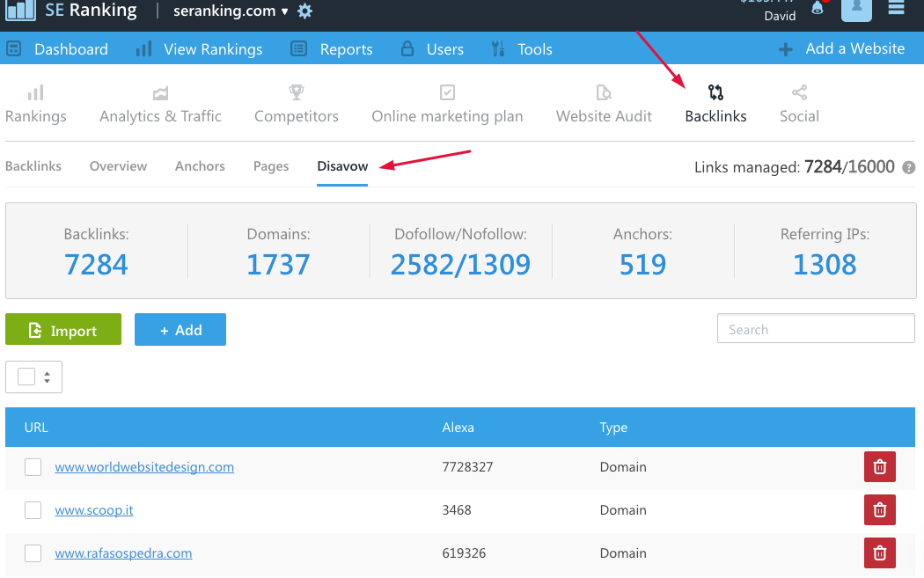This screenshot has height=578, width=924.
Task: Click the Competitors trophy icon
Action: click(297, 92)
